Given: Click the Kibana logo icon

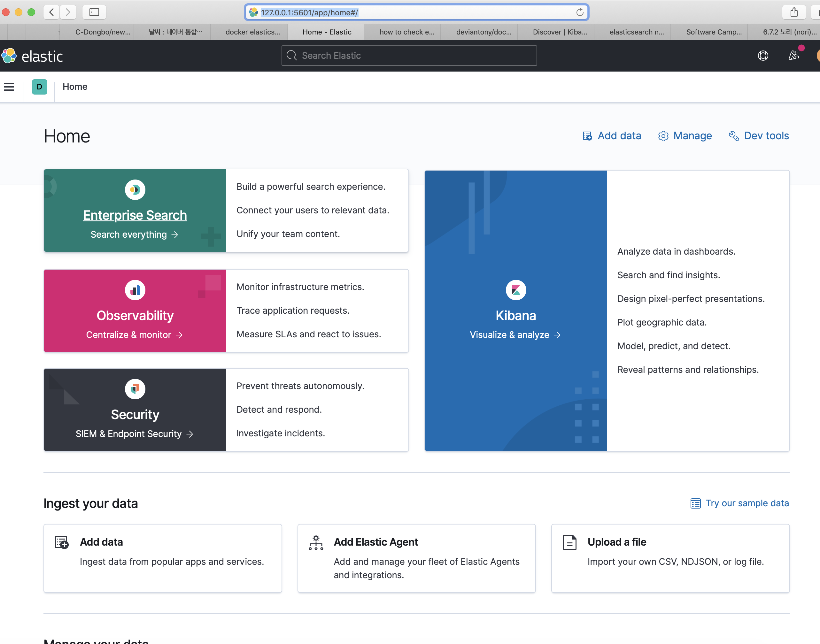Looking at the screenshot, I should (515, 290).
